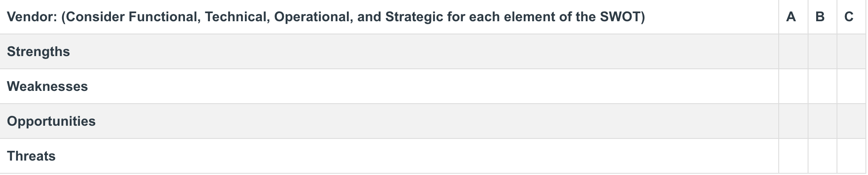Select Weaknesses cell under column A
Image resolution: width=868 pixels, height=175 pixels.
pos(793,86)
